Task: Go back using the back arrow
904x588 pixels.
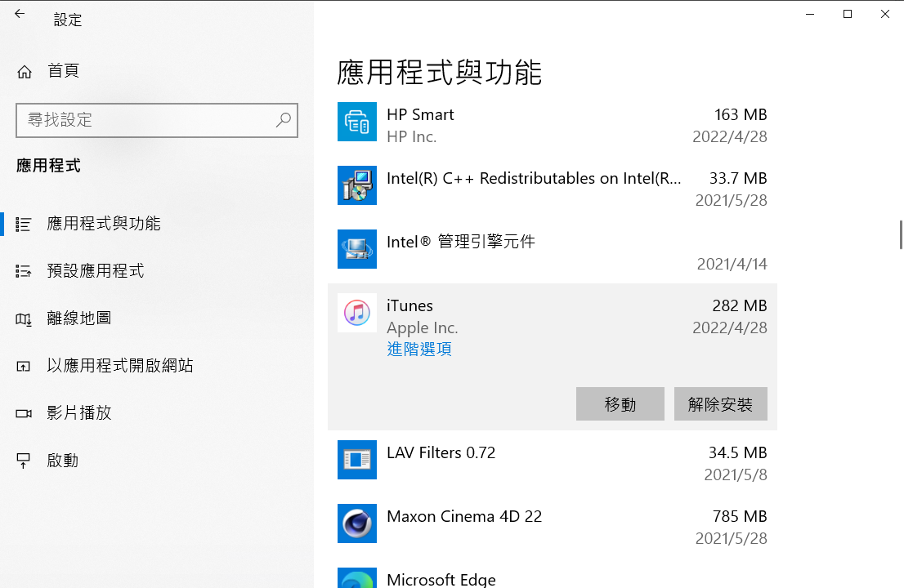Action: coord(20,14)
